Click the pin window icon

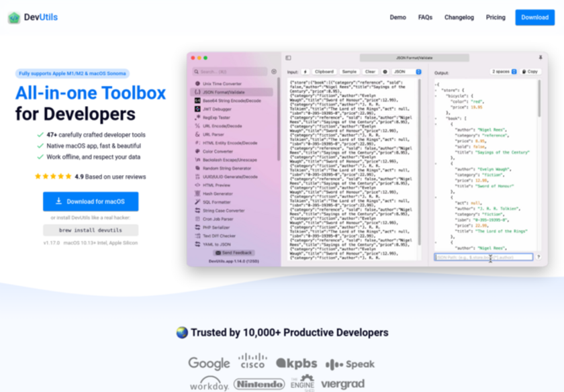540,58
